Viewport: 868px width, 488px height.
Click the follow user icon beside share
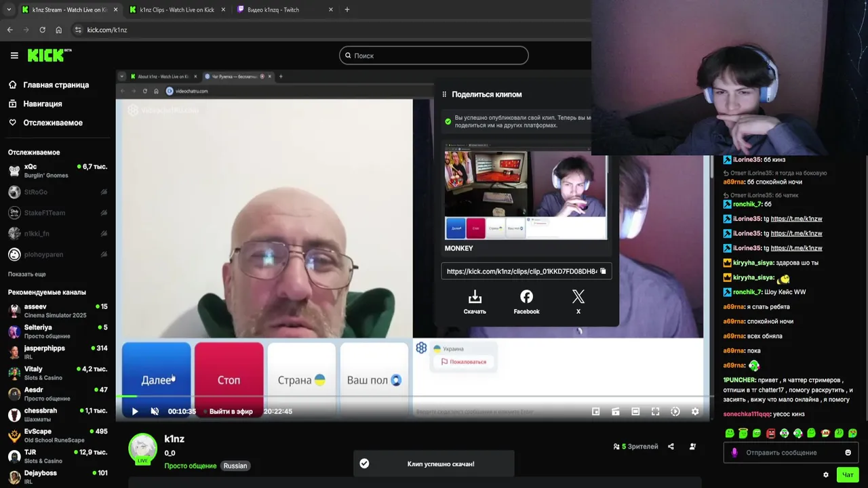[x=692, y=447]
